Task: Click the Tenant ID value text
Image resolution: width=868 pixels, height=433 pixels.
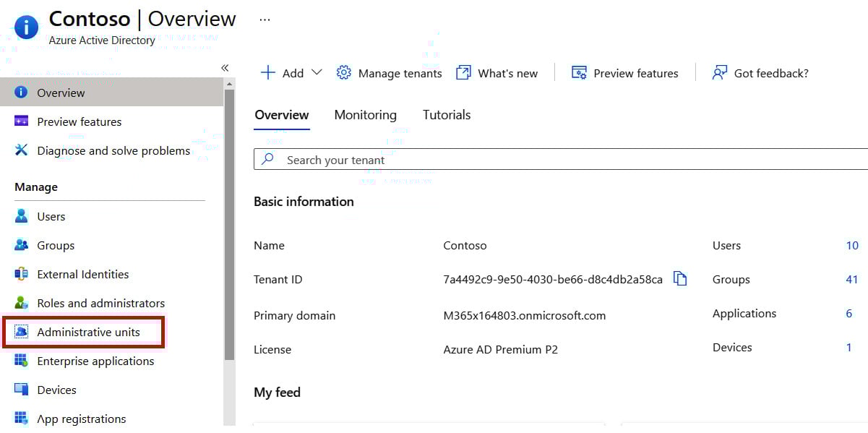Action: 553,279
